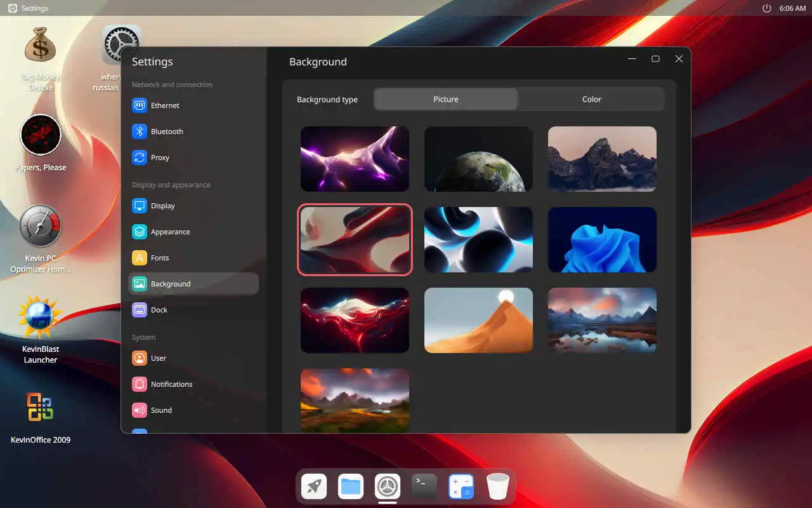
Task: Choose the purple lightning wallpaper
Action: click(355, 159)
